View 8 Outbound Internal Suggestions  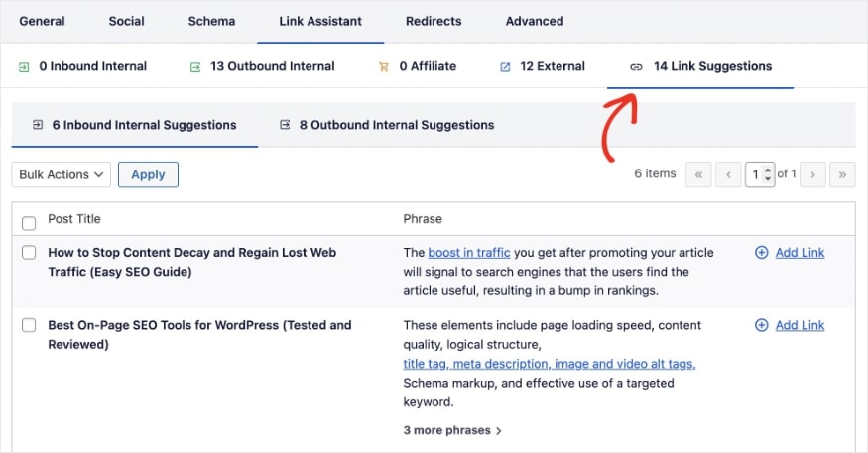click(397, 125)
